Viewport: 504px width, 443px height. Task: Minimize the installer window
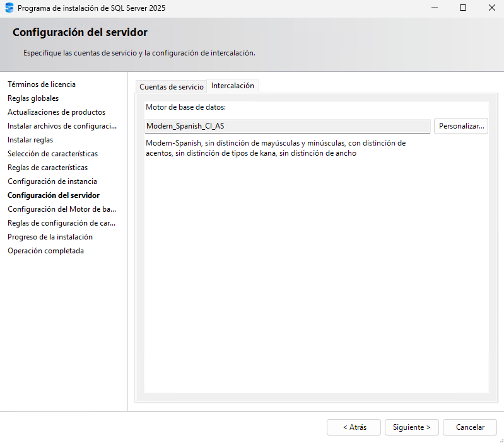tap(435, 8)
